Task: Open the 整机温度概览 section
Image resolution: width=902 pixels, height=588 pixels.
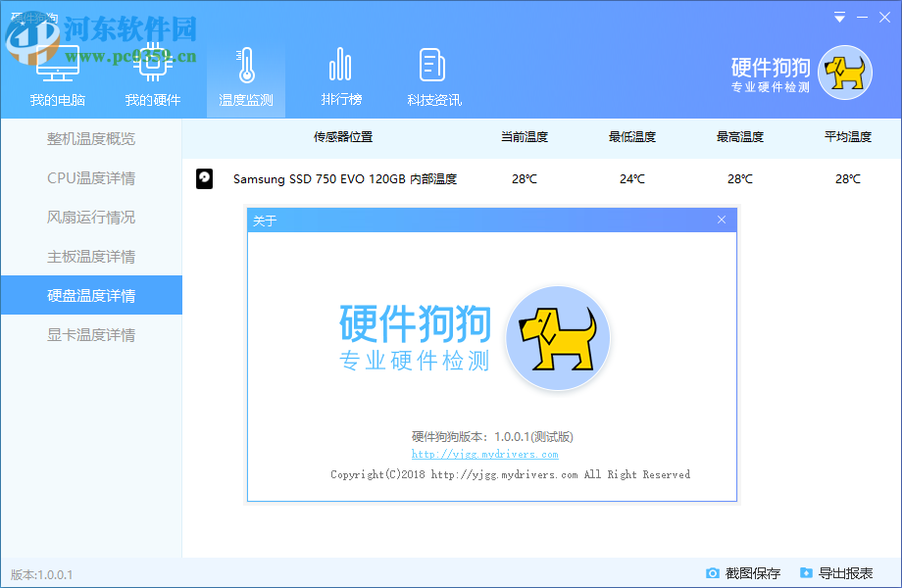Action: (90, 138)
